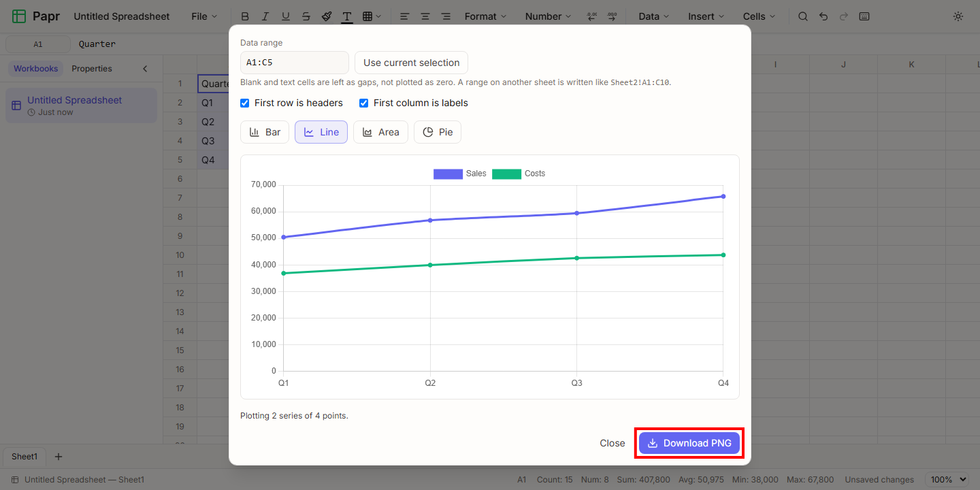Collapse the sidebar panel
Screen dimensions: 980x490
click(145, 69)
